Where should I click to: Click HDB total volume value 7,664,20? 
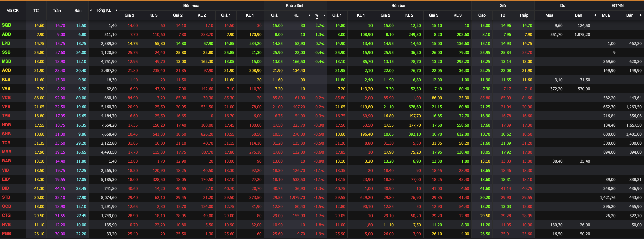tap(109, 125)
